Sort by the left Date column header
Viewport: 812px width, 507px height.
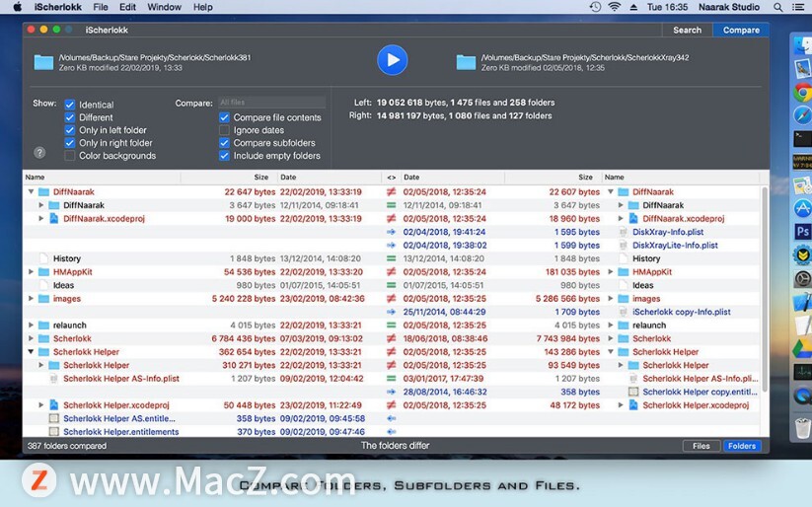330,178
